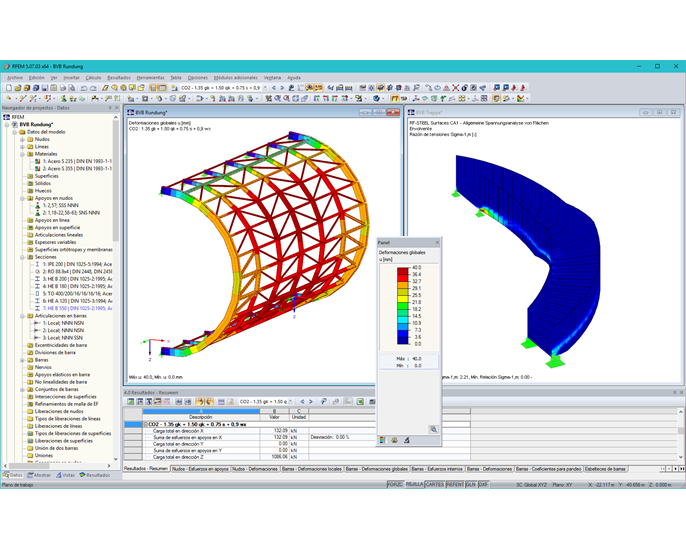Click the New file icon in toolbar
This screenshot has height=549, width=686.
(8, 88)
